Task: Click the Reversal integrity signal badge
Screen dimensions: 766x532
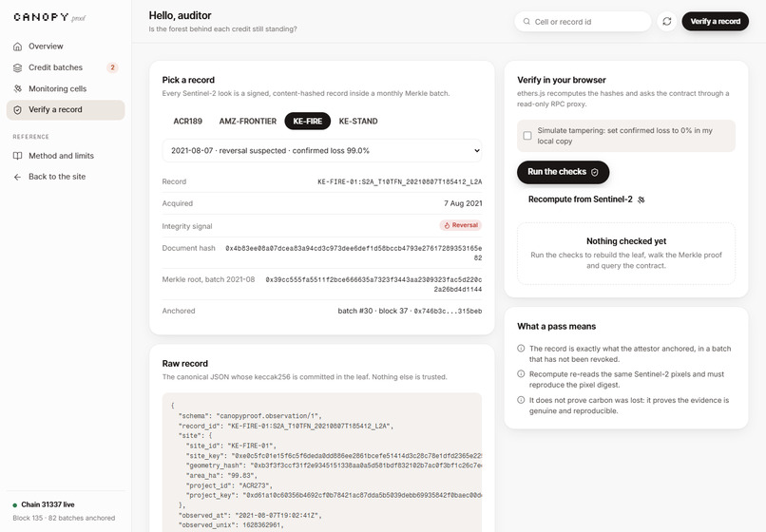Action: pos(461,225)
